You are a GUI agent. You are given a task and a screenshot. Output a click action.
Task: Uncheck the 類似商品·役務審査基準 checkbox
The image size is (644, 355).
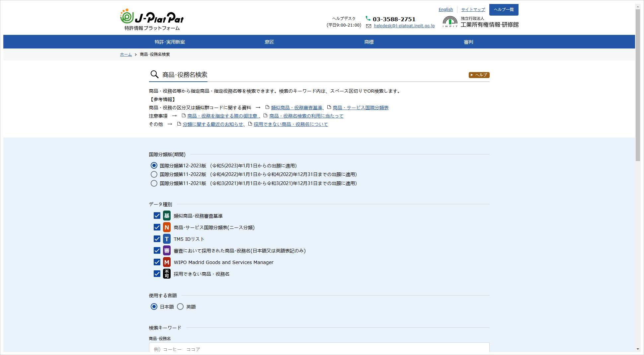[157, 216]
